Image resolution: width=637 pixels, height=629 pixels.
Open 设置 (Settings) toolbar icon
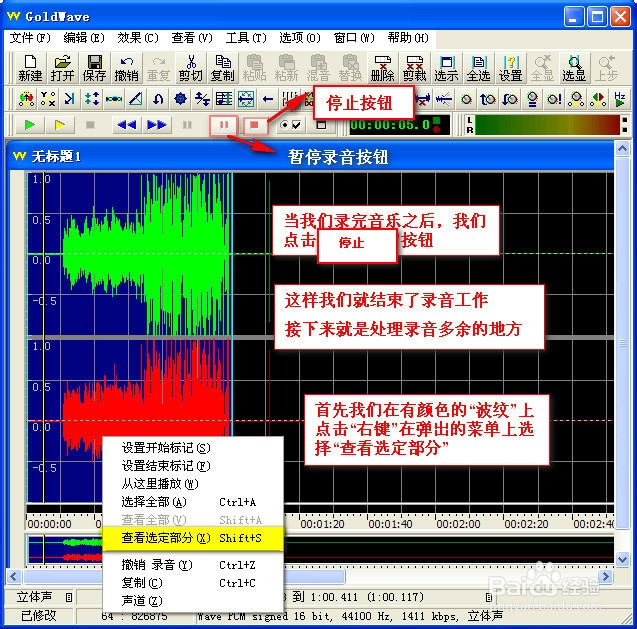point(510,68)
